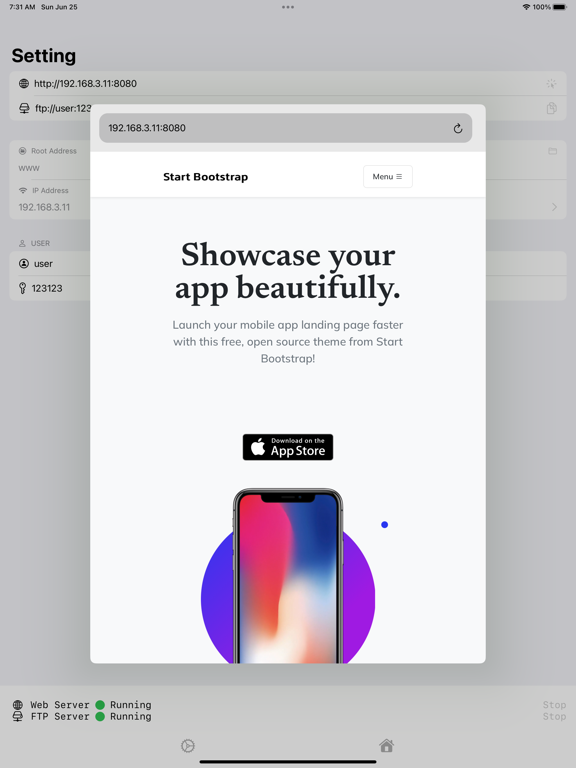Click the iPhone mockup image
Viewport: 576px width, 768px height.
pos(288,576)
